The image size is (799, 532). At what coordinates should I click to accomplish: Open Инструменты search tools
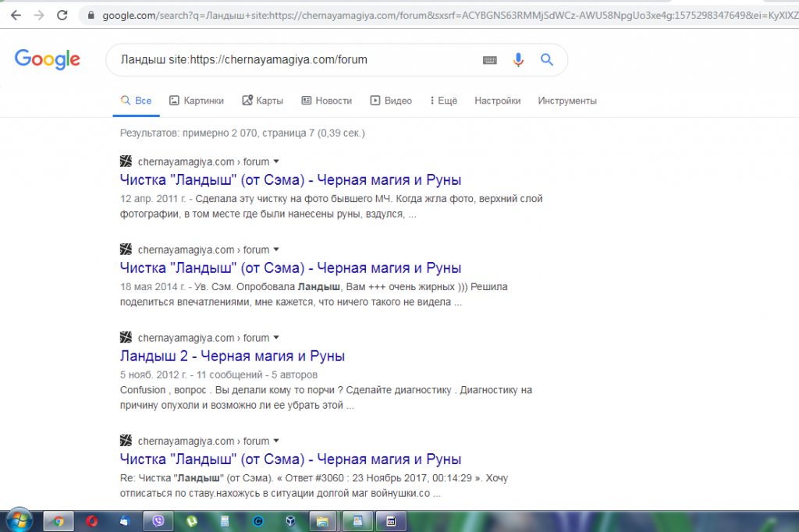coord(567,101)
